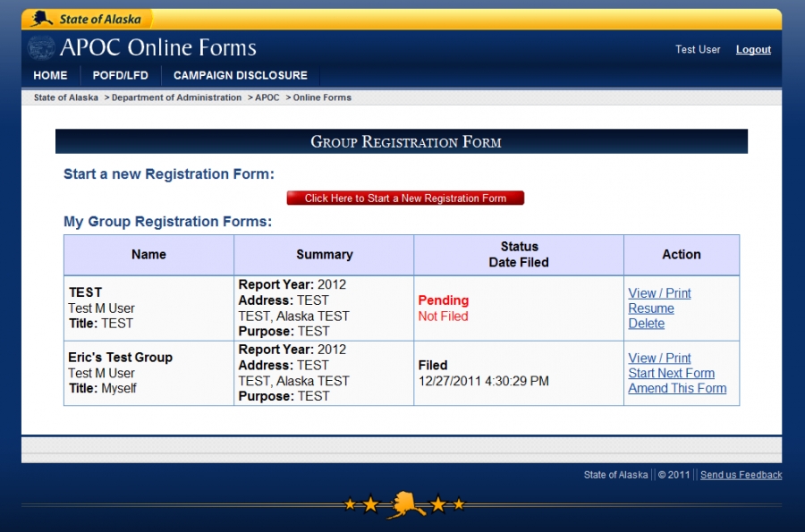This screenshot has width=805, height=532.
Task: Start a new registration form button
Action: click(405, 198)
